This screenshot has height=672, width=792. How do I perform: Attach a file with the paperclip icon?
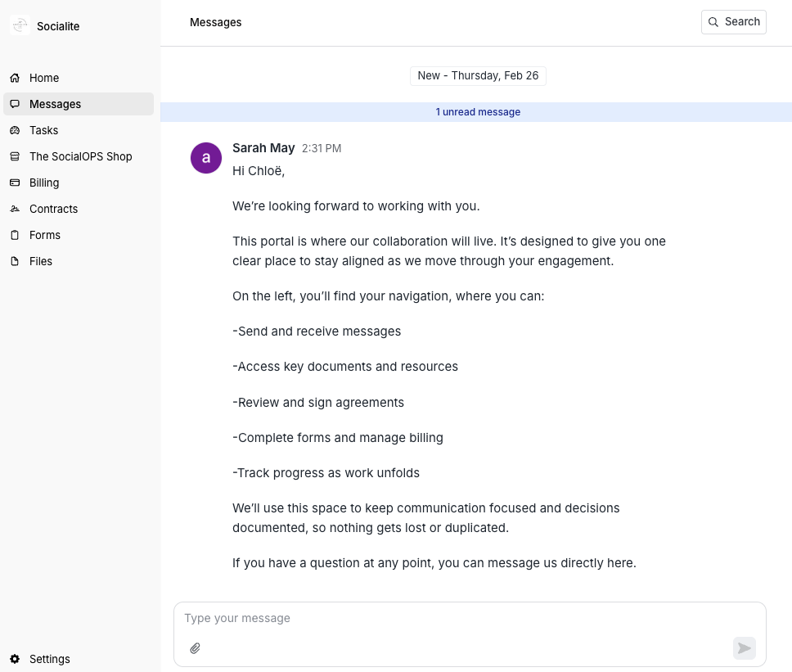196,647
